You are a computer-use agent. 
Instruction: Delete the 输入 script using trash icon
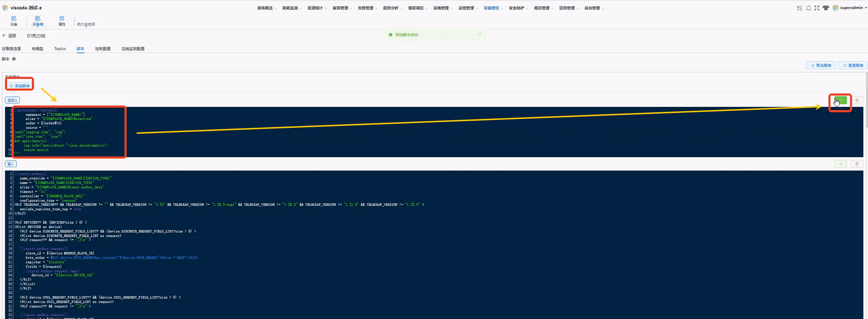point(857,164)
